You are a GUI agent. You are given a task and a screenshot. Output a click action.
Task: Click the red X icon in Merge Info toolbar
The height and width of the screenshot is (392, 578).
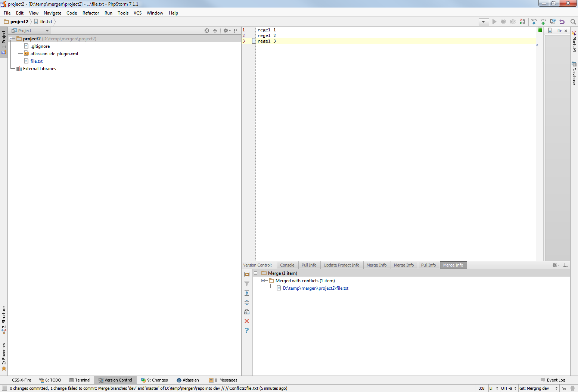pyautogui.click(x=247, y=321)
